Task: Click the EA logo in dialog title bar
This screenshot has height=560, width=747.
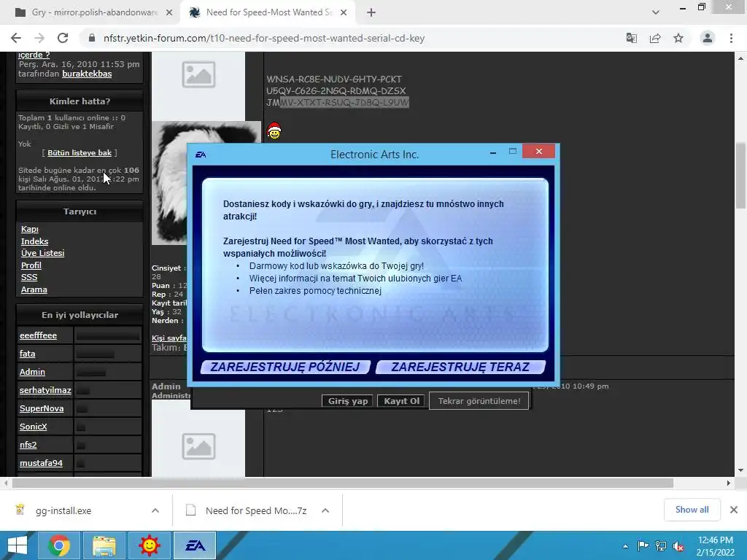Action: pos(201,155)
